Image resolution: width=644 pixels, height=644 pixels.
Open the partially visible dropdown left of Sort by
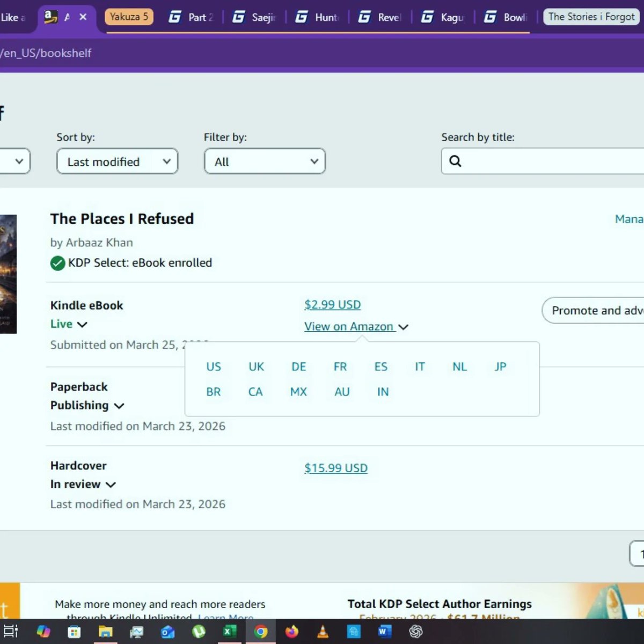coord(15,162)
